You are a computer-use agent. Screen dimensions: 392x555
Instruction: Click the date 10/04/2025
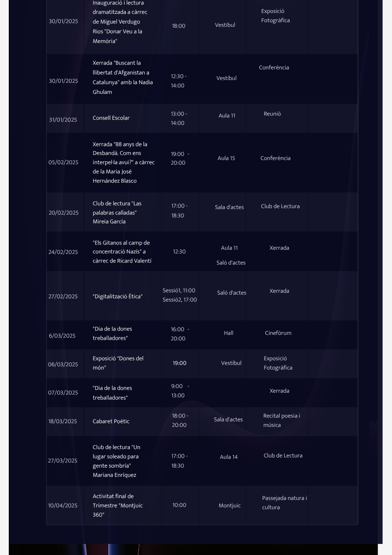coord(63,506)
